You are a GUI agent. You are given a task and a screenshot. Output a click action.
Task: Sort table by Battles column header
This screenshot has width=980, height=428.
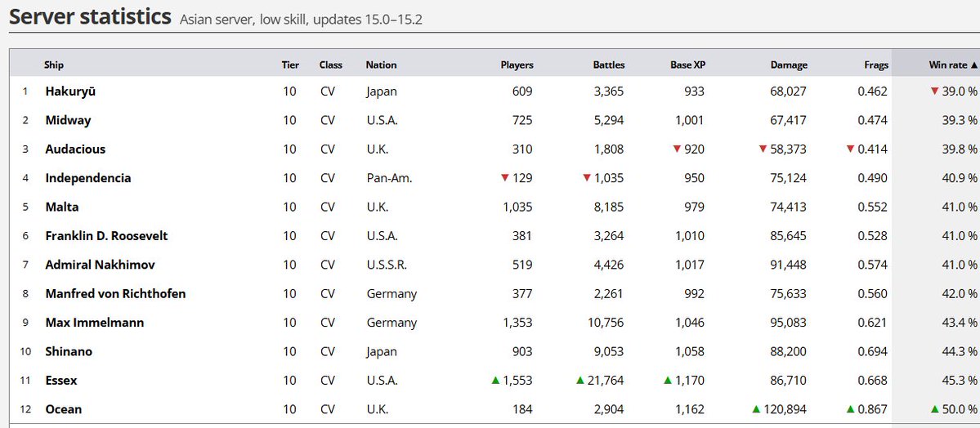click(609, 65)
